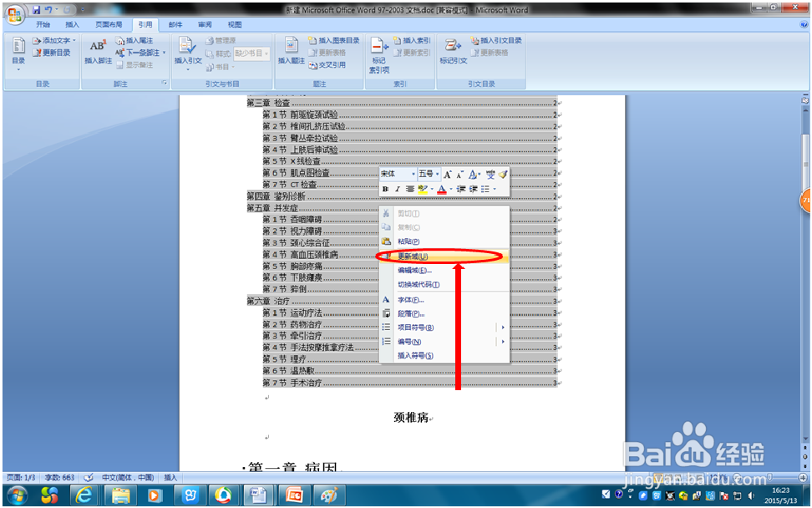Open the 宋体 font name dropdown
Screen dimensions: 812x508
(414, 174)
